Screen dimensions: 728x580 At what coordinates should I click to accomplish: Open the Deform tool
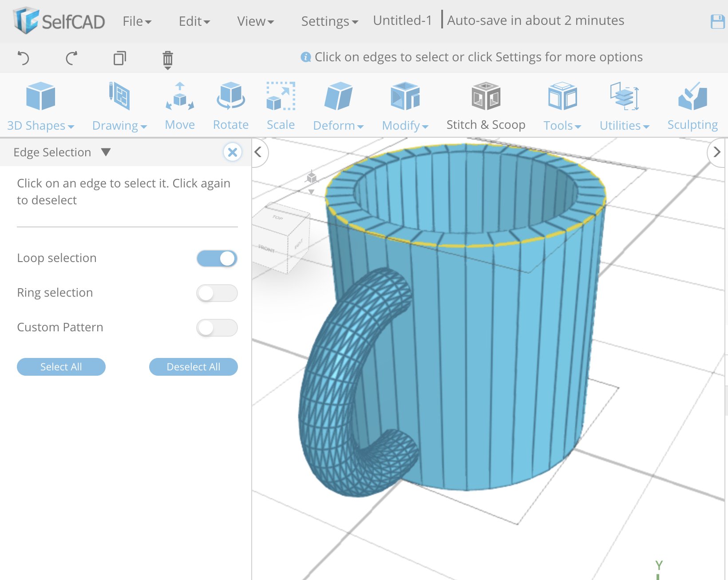pyautogui.click(x=338, y=107)
